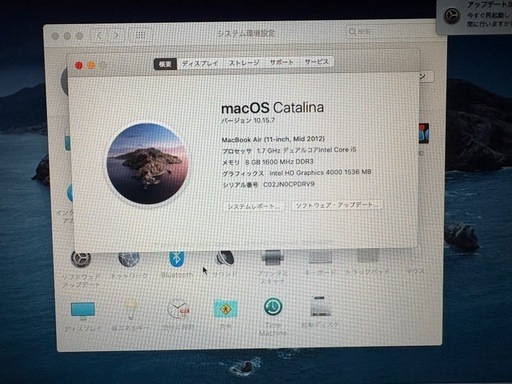Screen dimensions: 512x384
Task: Open トラックパッド preference pane icon
Action: [x=368, y=256]
